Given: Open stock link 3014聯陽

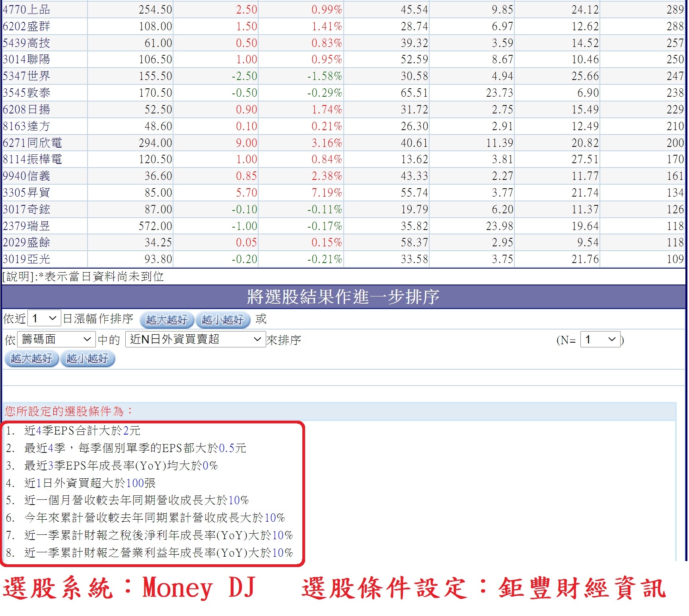Looking at the screenshot, I should [x=27, y=60].
